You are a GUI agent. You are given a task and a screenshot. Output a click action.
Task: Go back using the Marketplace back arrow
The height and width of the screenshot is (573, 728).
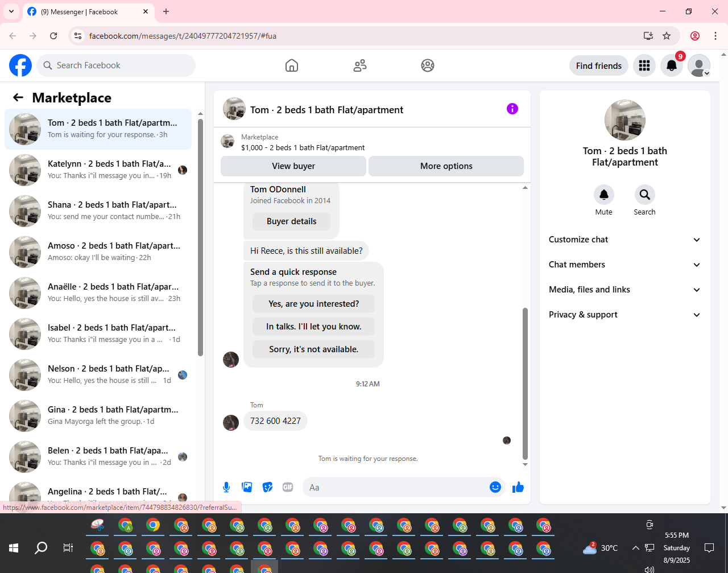18,97
